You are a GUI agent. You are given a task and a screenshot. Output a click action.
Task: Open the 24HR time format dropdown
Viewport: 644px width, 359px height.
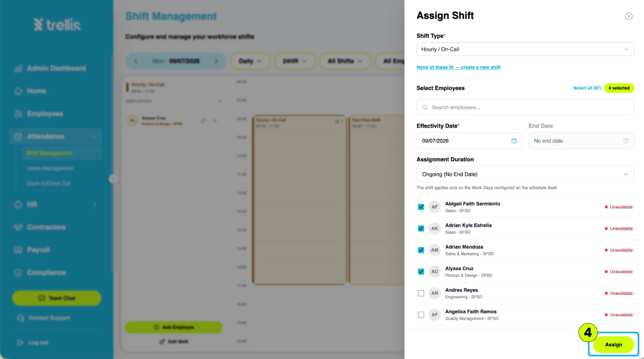coord(294,61)
